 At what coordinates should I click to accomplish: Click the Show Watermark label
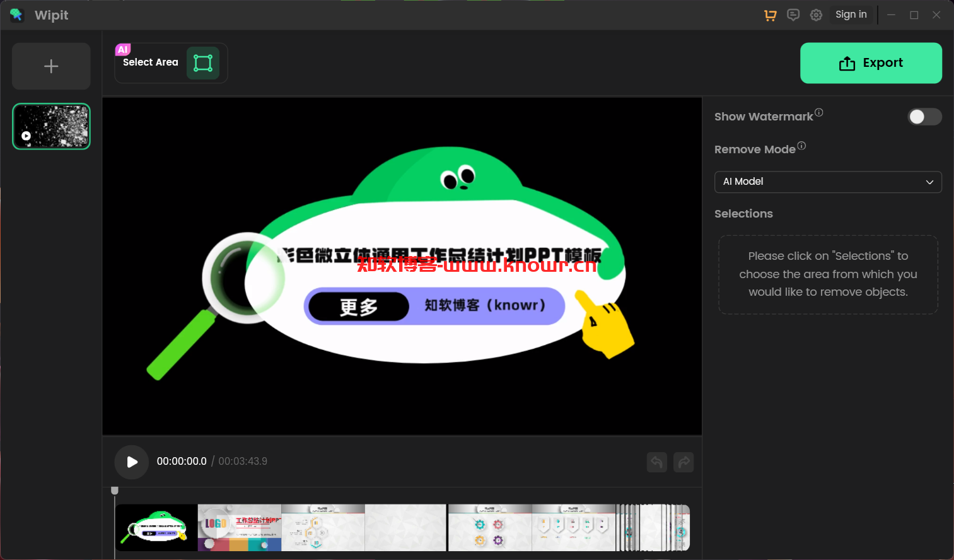click(x=764, y=117)
